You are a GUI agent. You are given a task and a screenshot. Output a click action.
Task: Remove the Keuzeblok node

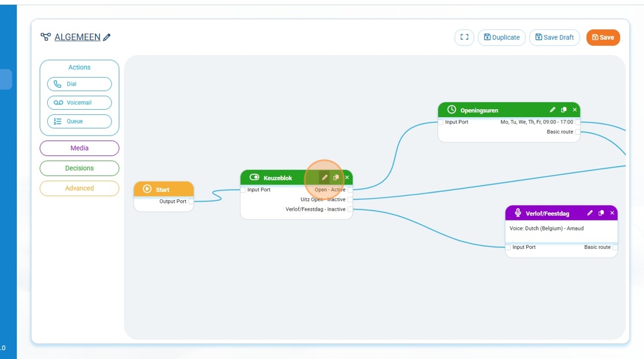(x=347, y=177)
